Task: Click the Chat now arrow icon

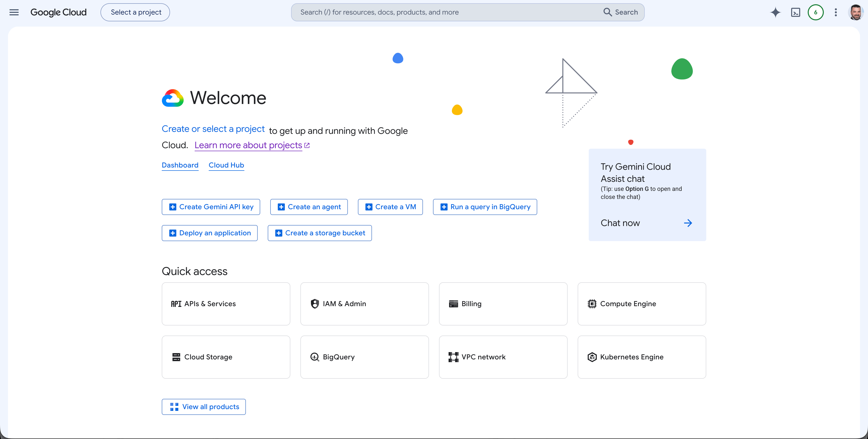Action: [x=688, y=223]
